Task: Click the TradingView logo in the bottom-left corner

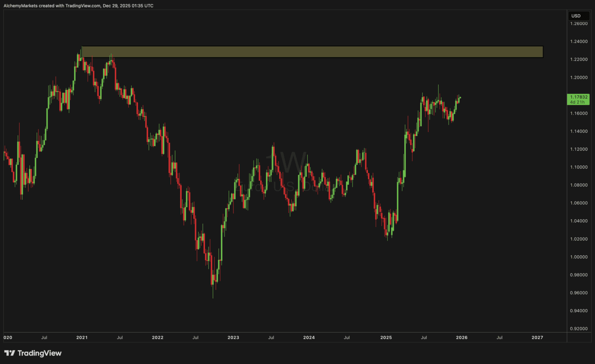Action: 33,353
